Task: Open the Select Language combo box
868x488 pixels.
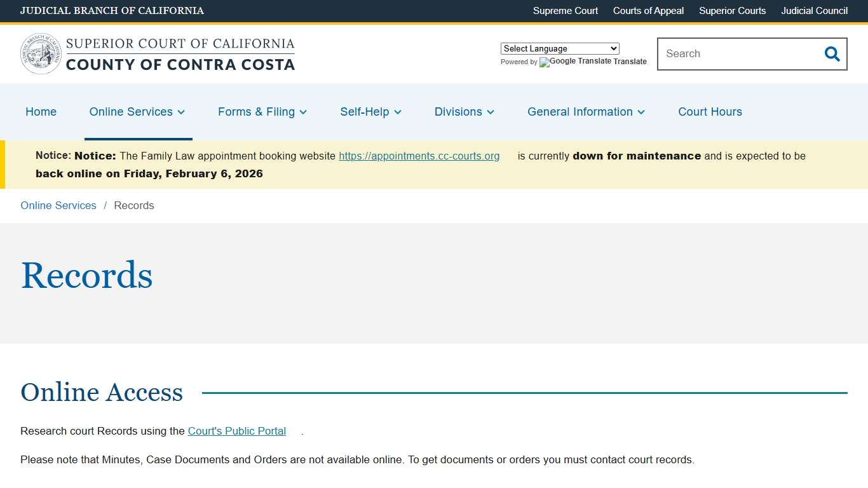Action: [559, 48]
